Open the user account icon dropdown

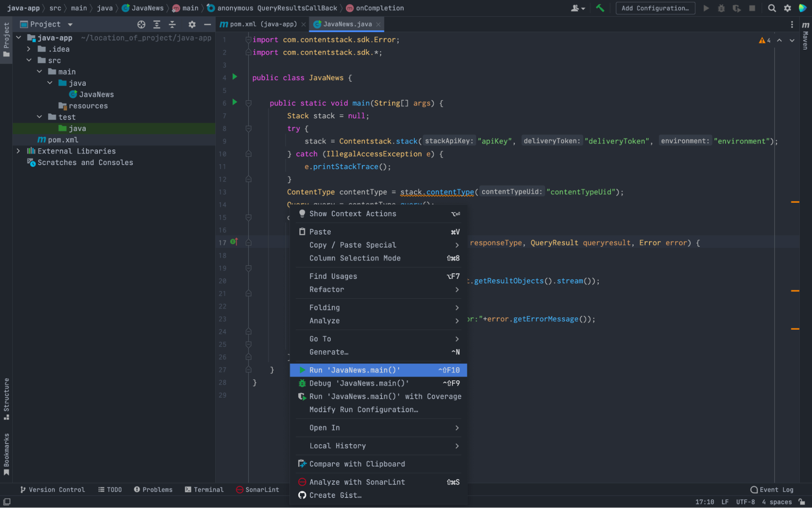578,8
